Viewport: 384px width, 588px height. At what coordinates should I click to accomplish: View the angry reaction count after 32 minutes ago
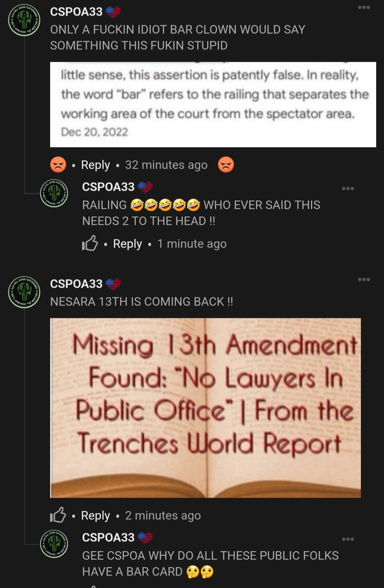pyautogui.click(x=226, y=165)
